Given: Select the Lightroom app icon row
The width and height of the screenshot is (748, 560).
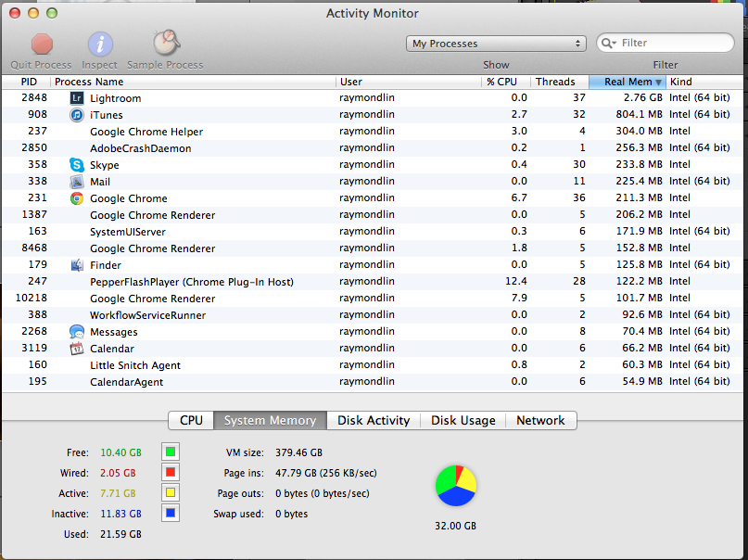Looking at the screenshot, I should pos(78,98).
